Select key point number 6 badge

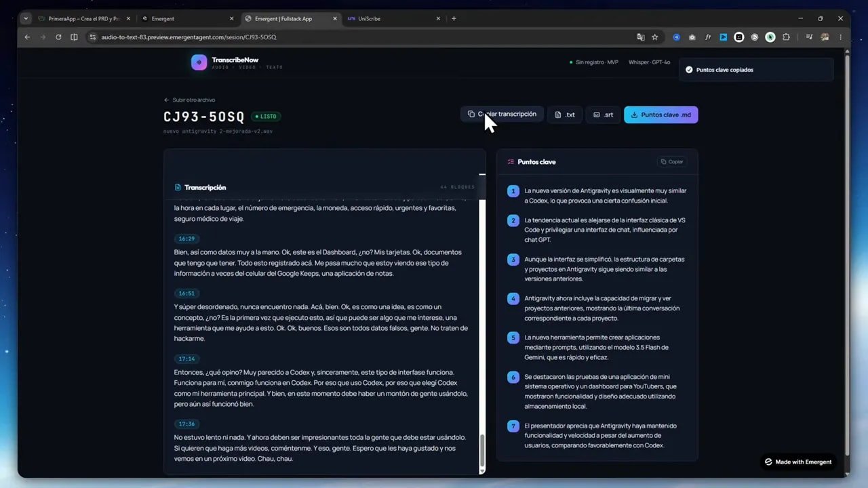pos(513,377)
